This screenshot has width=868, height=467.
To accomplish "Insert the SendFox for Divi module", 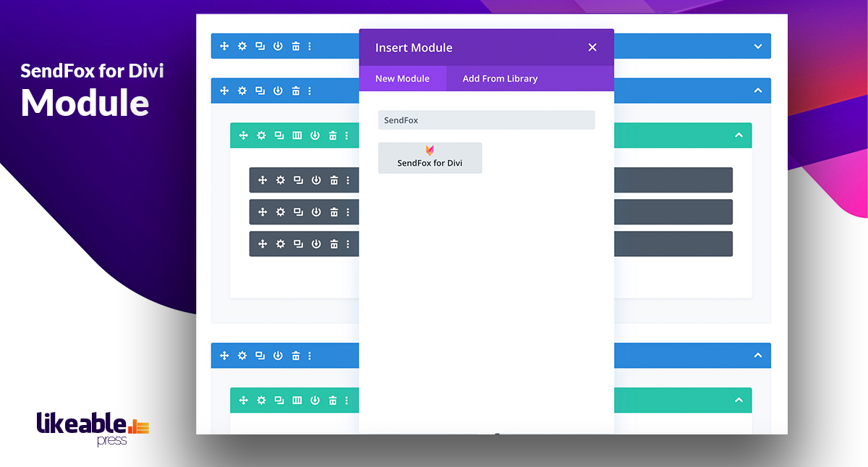I will pyautogui.click(x=430, y=157).
